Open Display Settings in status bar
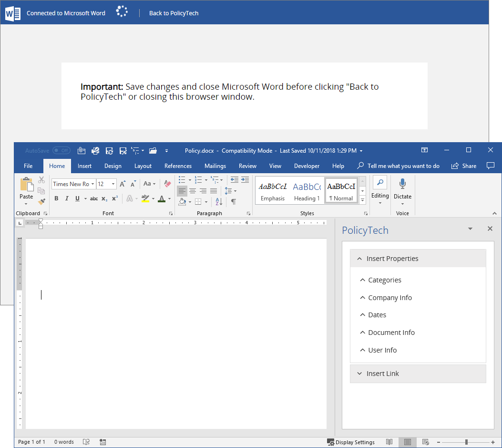This screenshot has height=448, width=502. pos(351,442)
